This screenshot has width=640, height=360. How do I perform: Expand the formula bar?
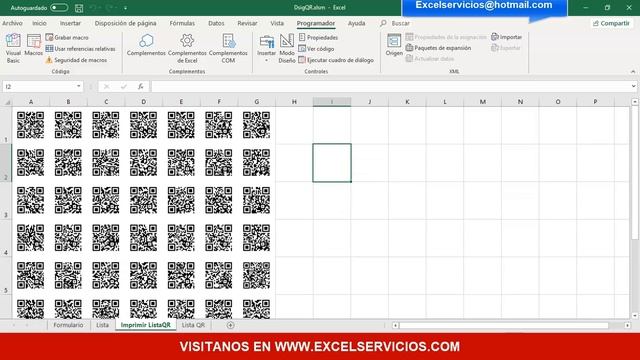[x=633, y=87]
